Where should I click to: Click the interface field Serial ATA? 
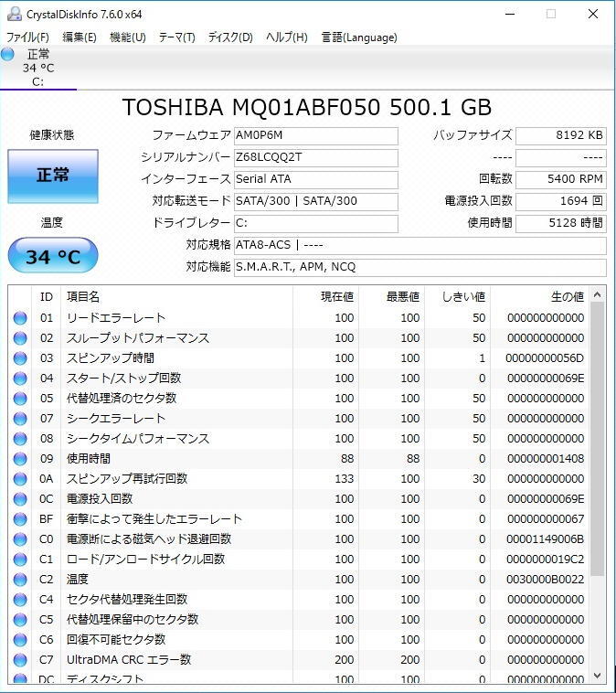click(316, 179)
